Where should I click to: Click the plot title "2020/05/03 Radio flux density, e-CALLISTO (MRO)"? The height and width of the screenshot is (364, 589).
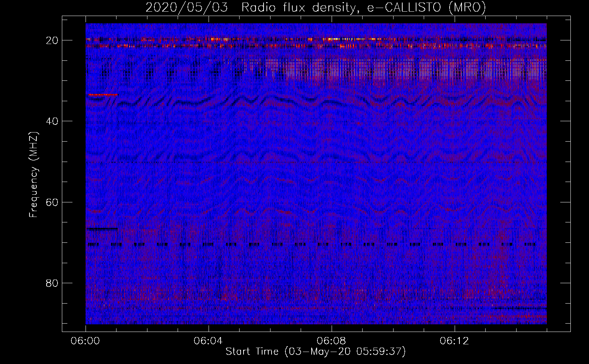pyautogui.click(x=316, y=7)
